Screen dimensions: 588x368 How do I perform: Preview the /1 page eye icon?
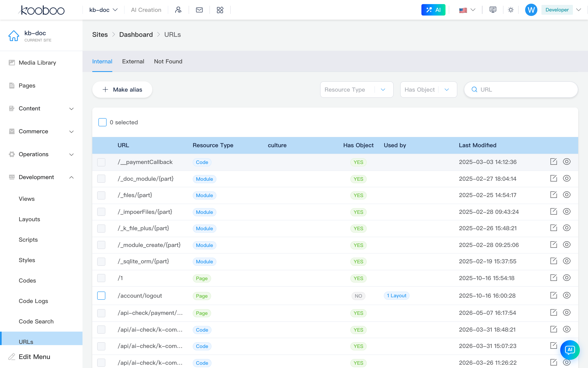pyautogui.click(x=567, y=278)
